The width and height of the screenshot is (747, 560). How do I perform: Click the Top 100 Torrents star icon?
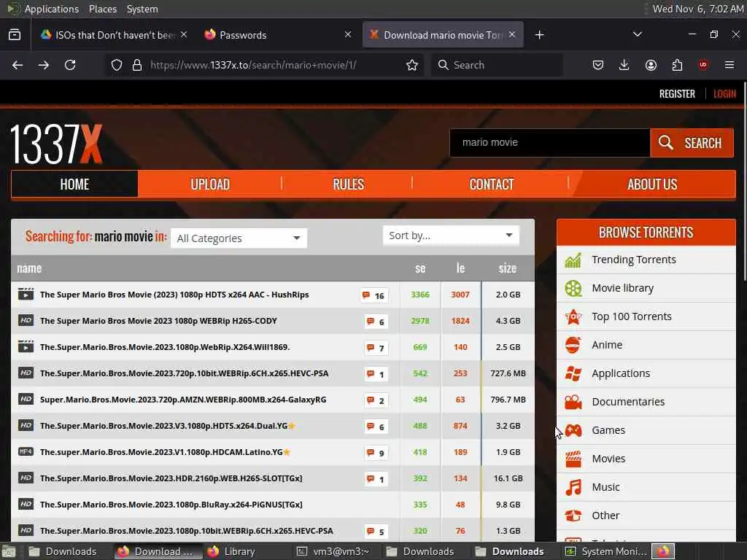tap(573, 316)
